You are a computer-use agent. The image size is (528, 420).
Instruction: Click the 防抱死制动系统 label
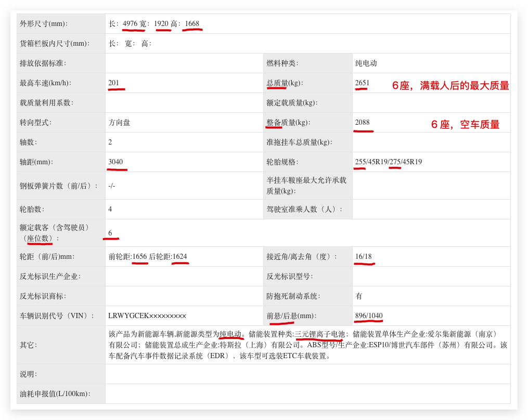pos(293,296)
